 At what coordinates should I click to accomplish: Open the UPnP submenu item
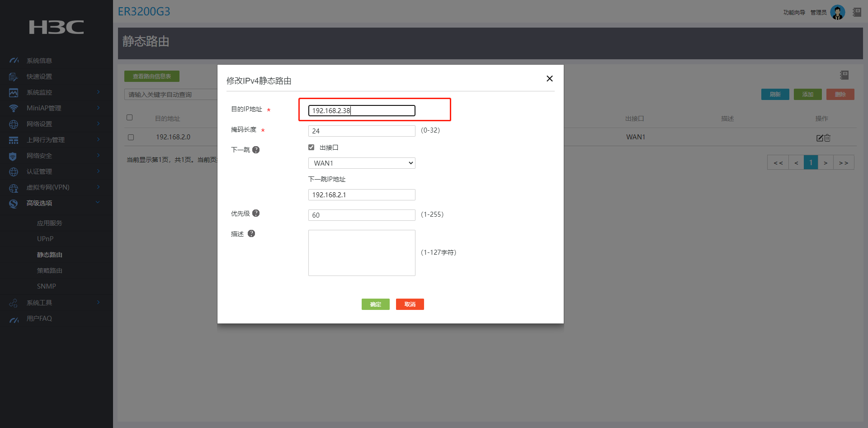click(x=45, y=239)
